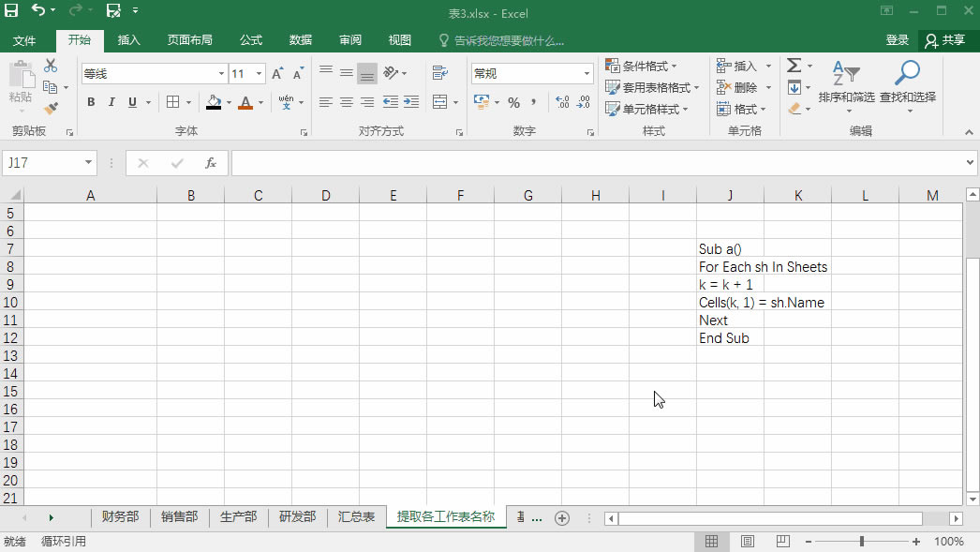Toggle Underline formatting

pyautogui.click(x=132, y=102)
